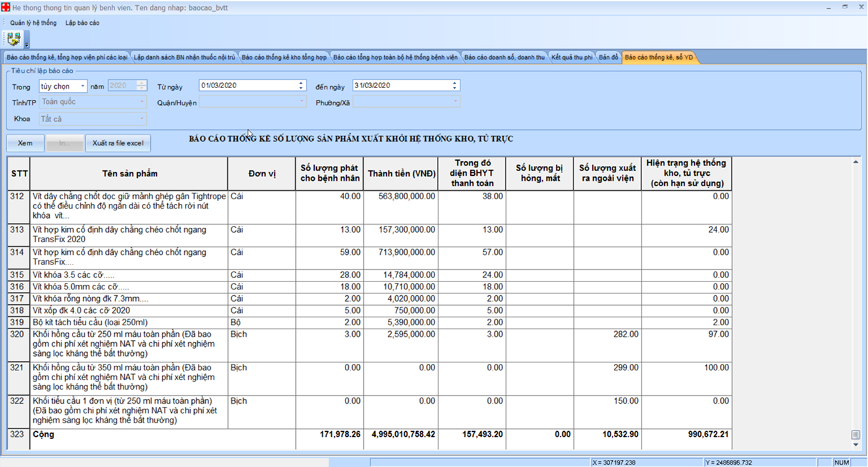Click the value 282.00
868x467 pixels.
coord(626,334)
